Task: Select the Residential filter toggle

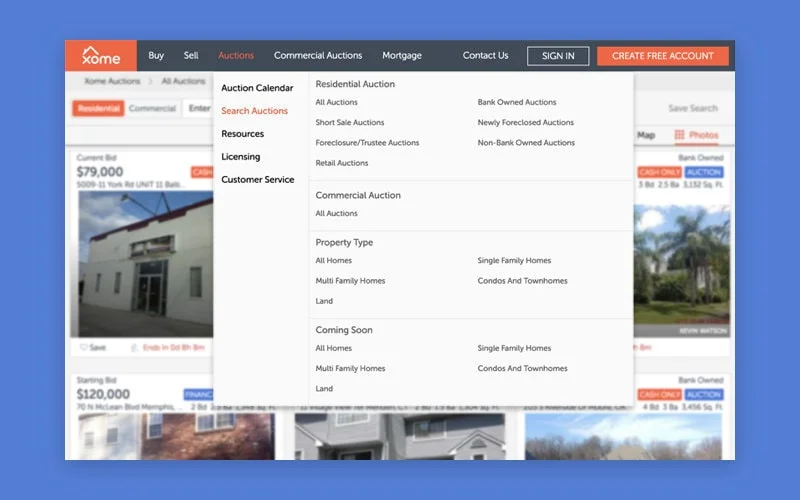Action: pyautogui.click(x=98, y=108)
